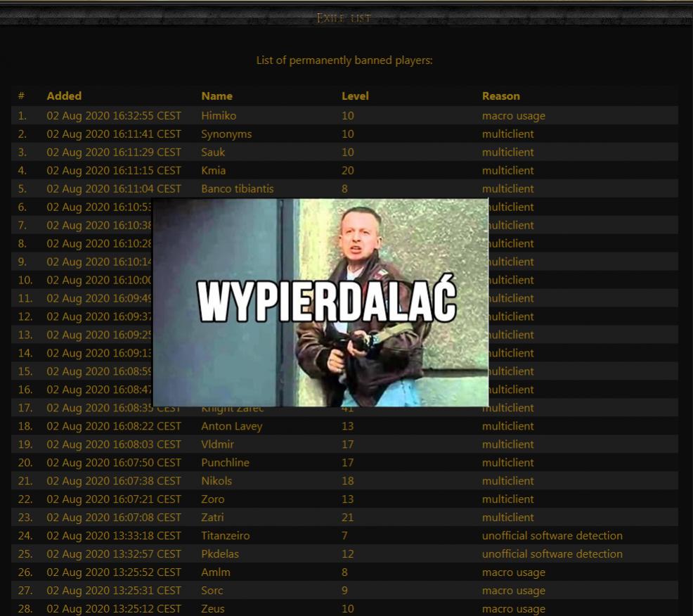693x616 pixels.
Task: Click the Zatri player name
Action: pos(214,518)
